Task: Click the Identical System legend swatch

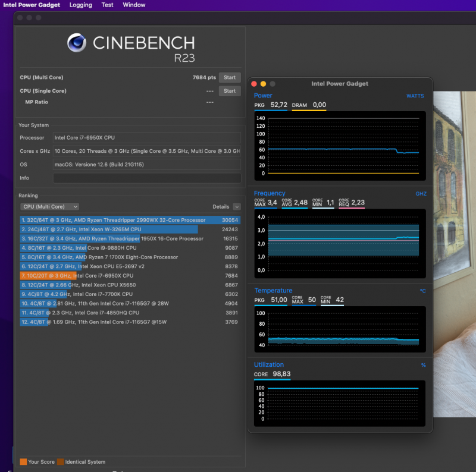Action: click(61, 462)
